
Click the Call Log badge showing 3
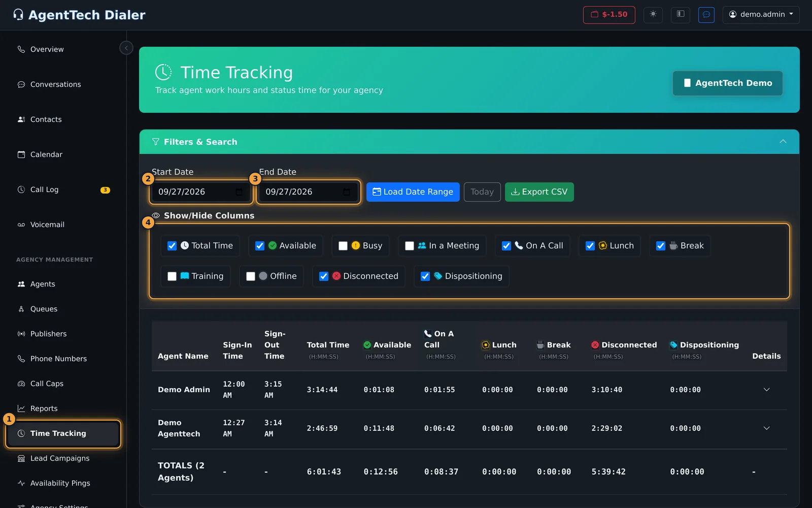(x=105, y=190)
